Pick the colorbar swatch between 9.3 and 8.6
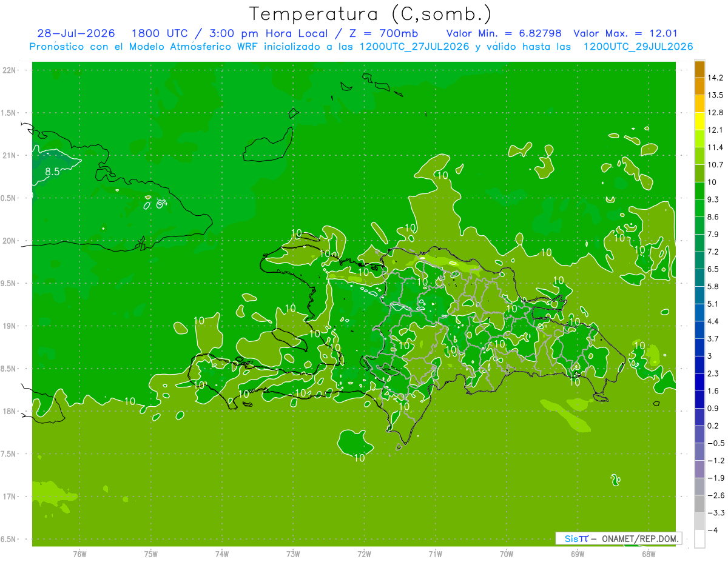This screenshot has width=728, height=562. tap(699, 208)
